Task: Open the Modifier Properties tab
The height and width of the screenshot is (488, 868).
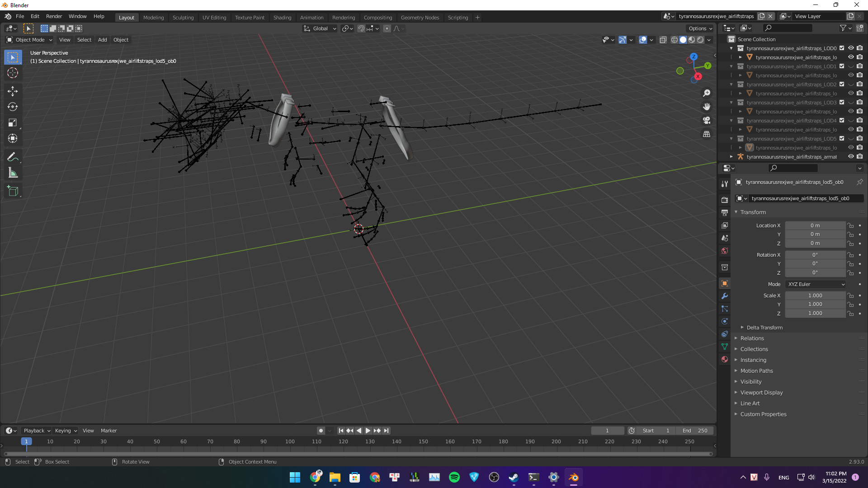Action: coord(724,296)
